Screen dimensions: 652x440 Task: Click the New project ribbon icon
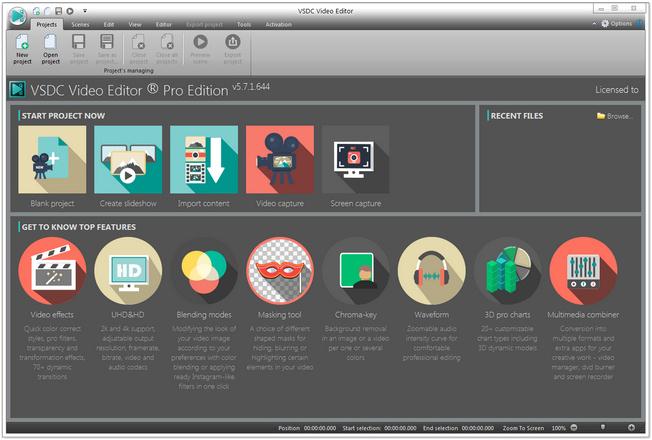22,47
